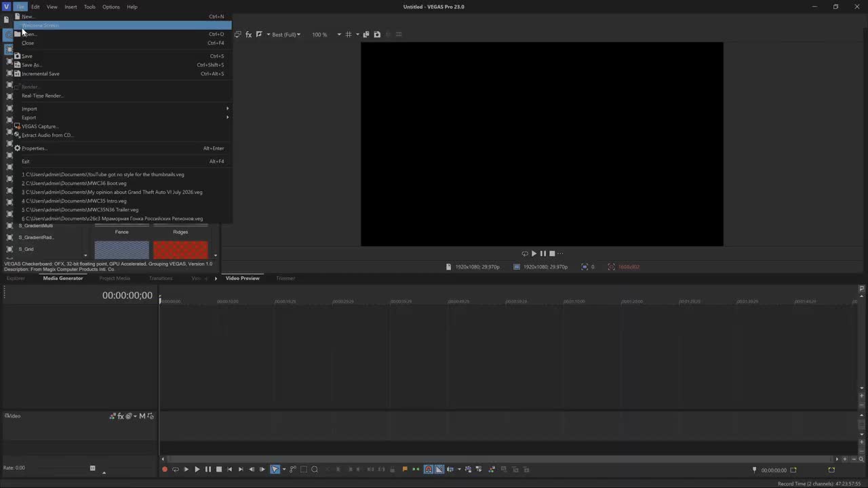
Task: Open Video Output FX in preview toolbar
Action: [248, 34]
